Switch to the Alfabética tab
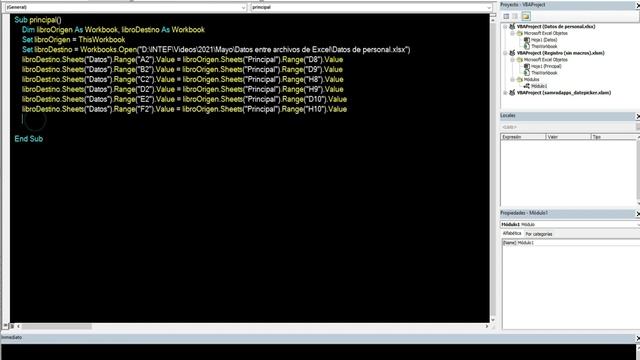 [x=512, y=233]
